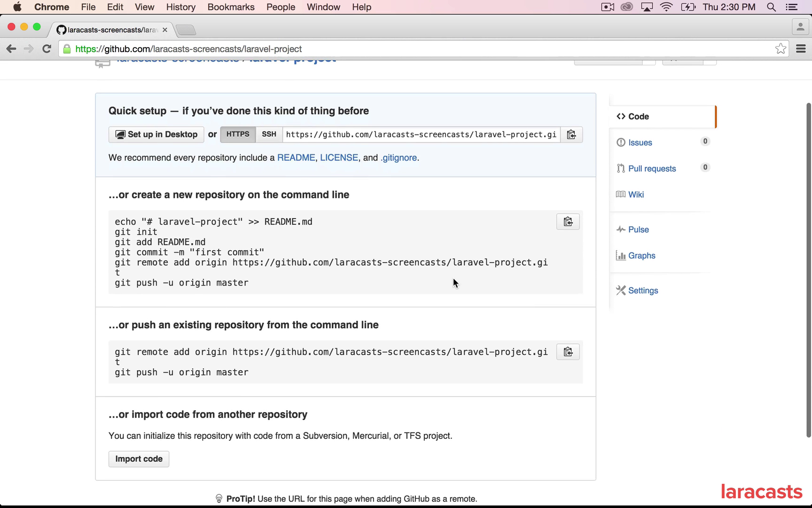Open the Window menu
This screenshot has height=508, width=812.
pos(323,7)
